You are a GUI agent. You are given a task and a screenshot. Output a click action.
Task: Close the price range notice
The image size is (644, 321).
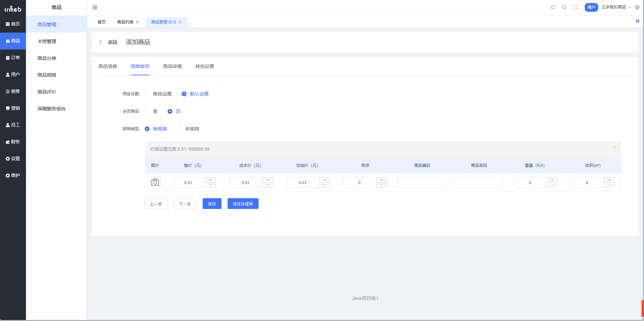tap(614, 147)
